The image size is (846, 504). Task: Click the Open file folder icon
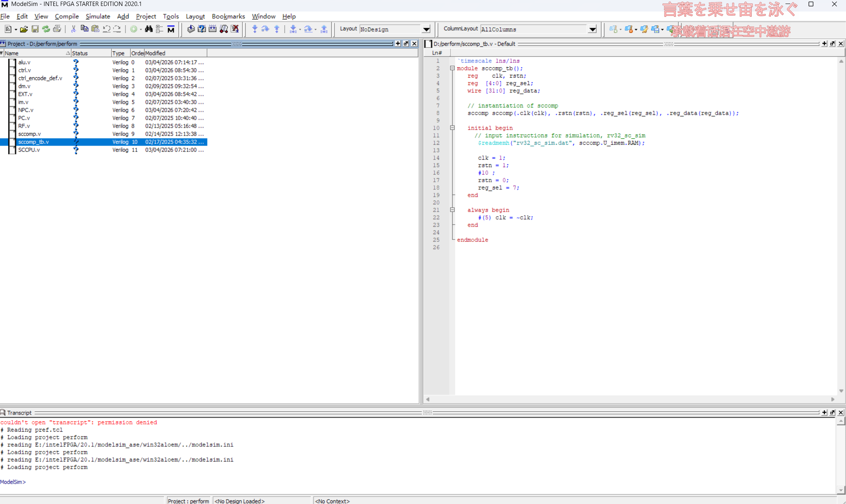[x=24, y=29]
